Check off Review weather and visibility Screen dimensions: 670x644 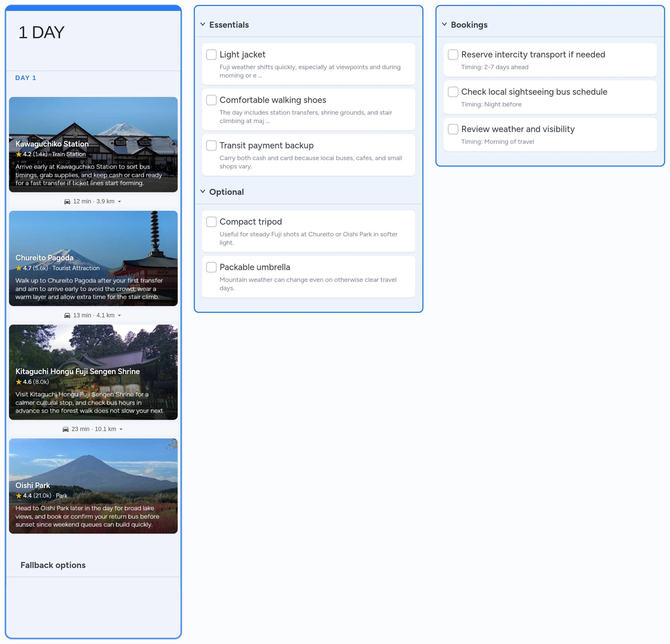(x=453, y=129)
